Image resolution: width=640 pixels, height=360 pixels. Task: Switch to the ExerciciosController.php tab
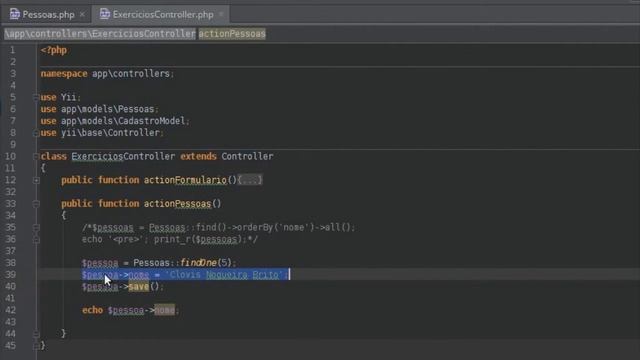point(162,15)
